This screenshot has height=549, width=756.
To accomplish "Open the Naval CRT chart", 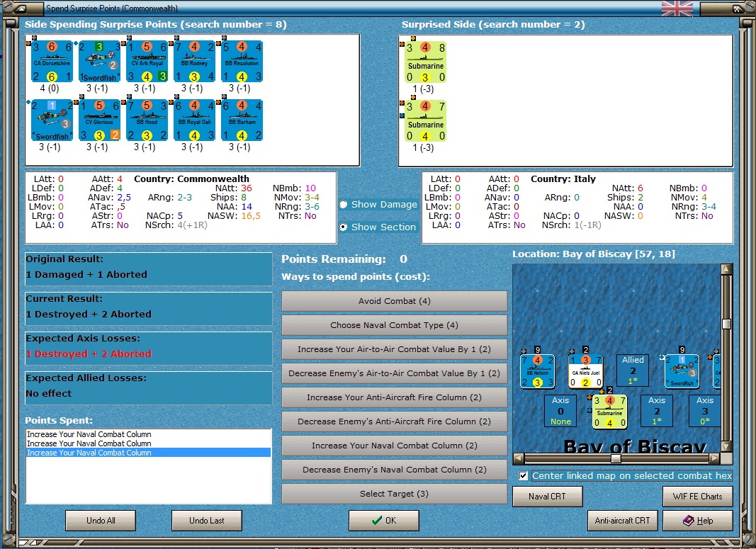I will click(x=547, y=497).
